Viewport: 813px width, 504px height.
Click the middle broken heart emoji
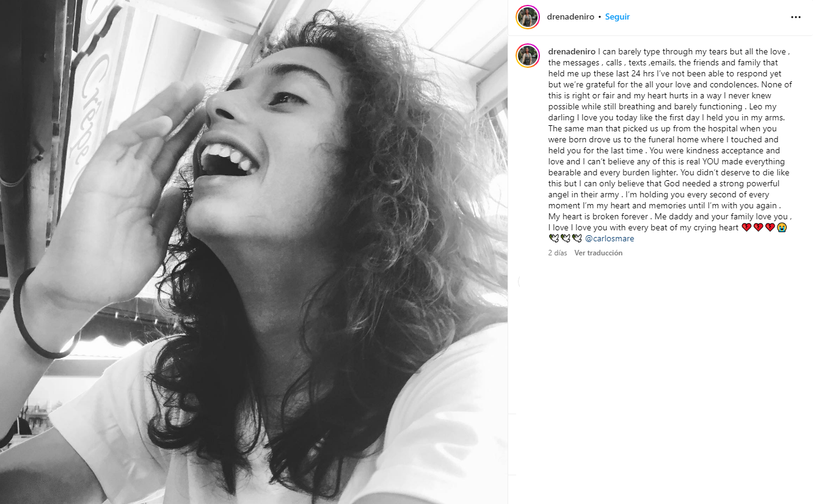coord(758,228)
